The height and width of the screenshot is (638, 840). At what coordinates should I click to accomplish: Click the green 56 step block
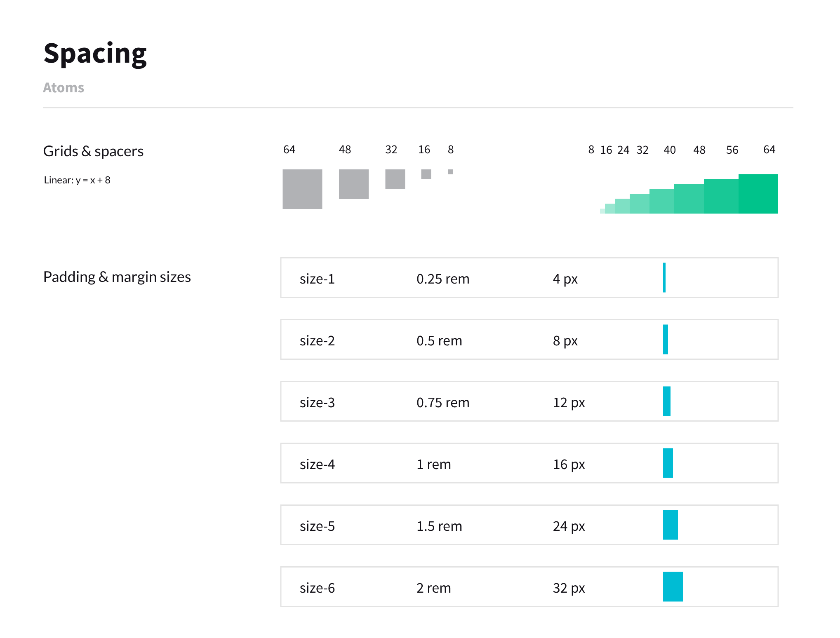tap(721, 196)
